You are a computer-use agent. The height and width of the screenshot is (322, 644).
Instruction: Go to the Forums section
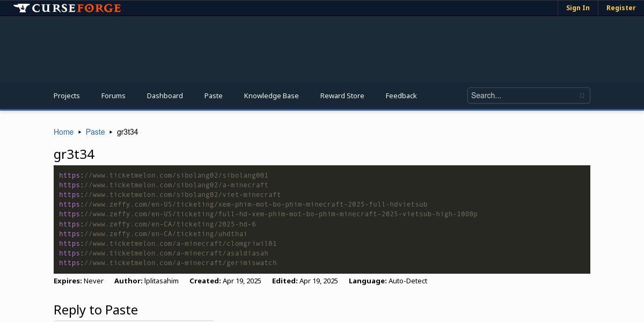pyautogui.click(x=113, y=96)
